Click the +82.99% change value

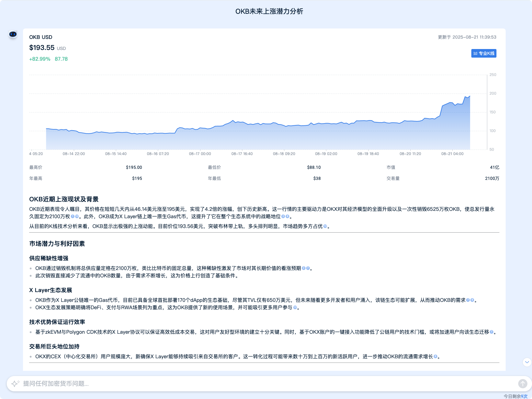pyautogui.click(x=40, y=59)
